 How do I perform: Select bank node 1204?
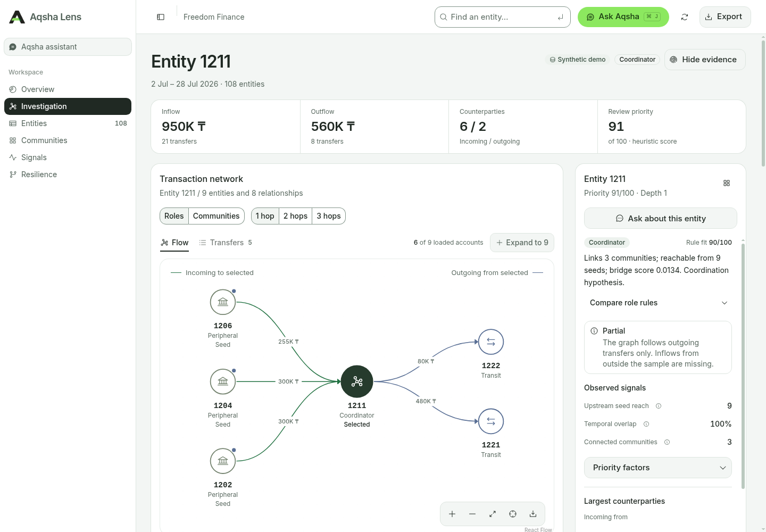[x=223, y=381]
